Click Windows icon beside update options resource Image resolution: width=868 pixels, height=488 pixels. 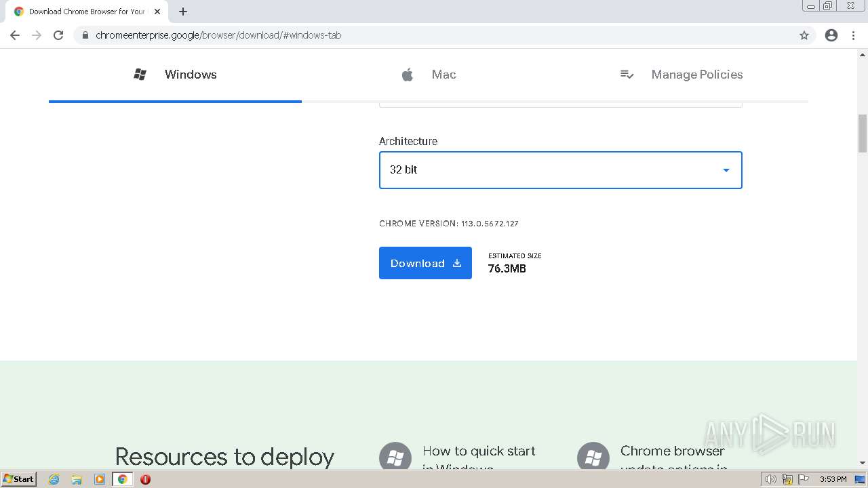[x=593, y=457]
